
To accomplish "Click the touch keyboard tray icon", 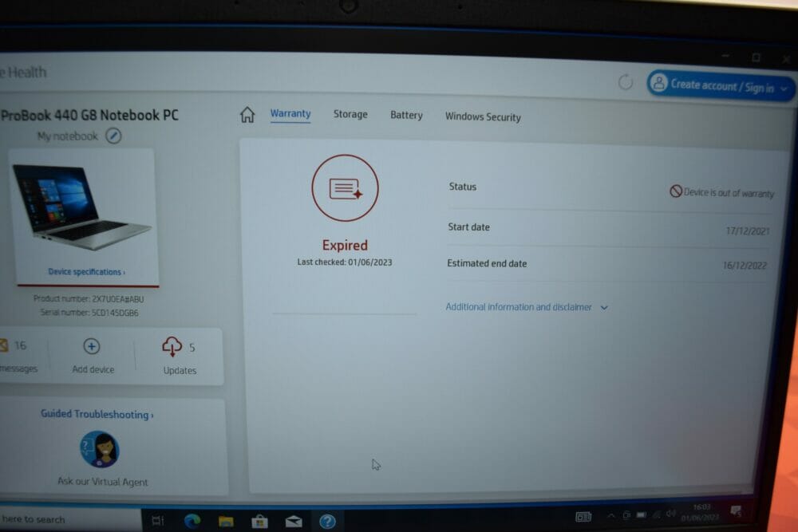I will click(583, 517).
